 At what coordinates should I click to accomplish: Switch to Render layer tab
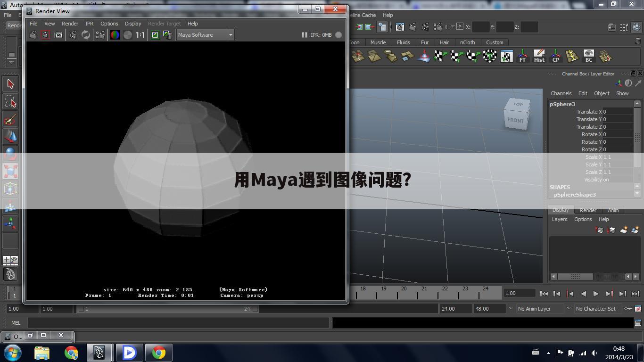(x=588, y=210)
